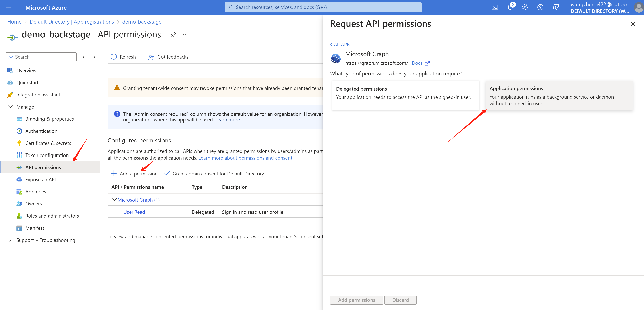Go back to All APIs
This screenshot has height=310, width=644.
(340, 44)
